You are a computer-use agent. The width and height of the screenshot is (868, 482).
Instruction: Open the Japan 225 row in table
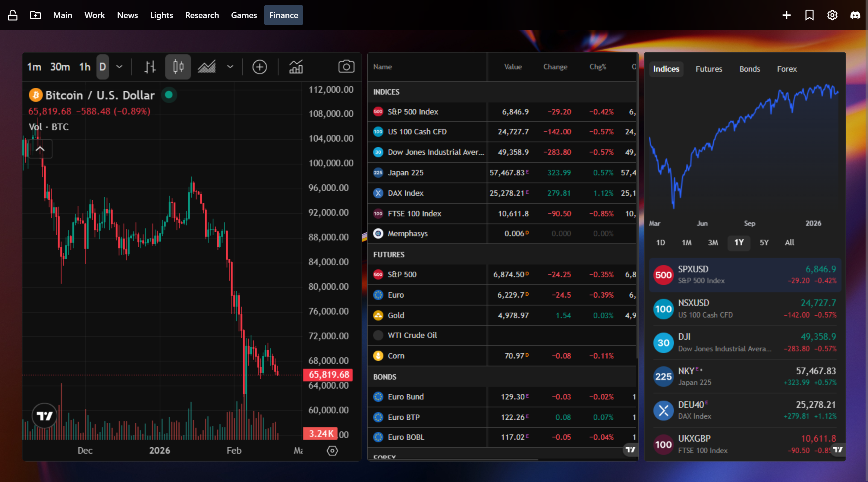pos(502,173)
